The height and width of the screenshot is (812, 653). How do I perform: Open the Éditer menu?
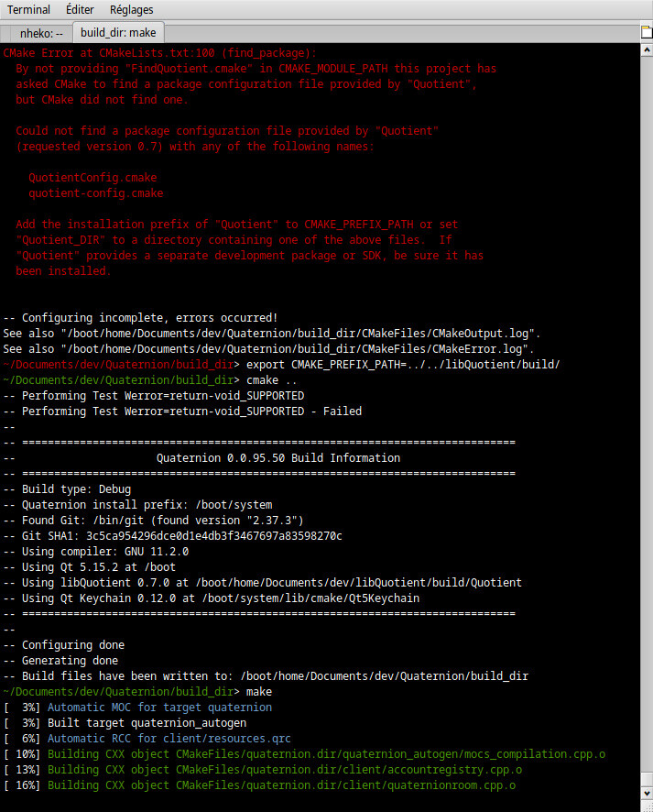click(x=80, y=9)
